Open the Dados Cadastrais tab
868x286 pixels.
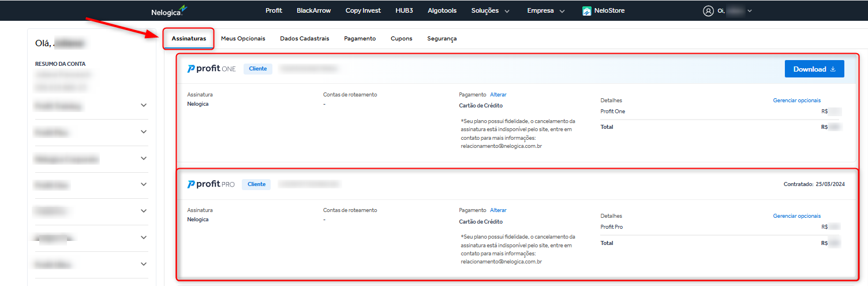[305, 39]
